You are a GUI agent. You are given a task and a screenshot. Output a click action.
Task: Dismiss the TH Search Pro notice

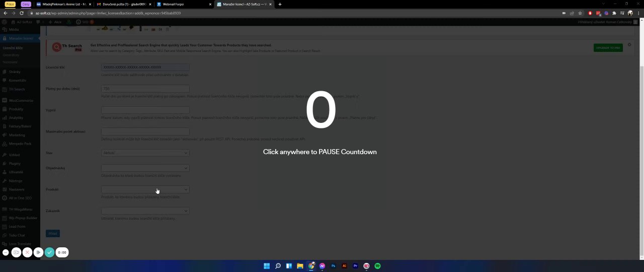tap(629, 45)
